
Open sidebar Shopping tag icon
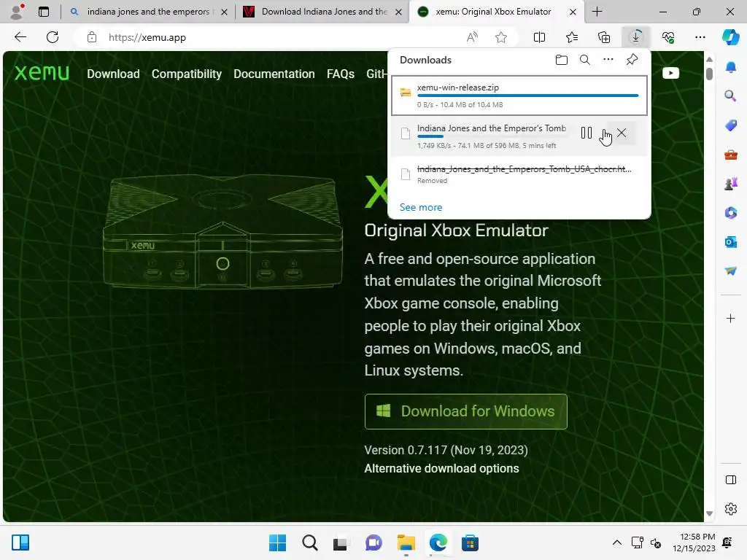730,125
